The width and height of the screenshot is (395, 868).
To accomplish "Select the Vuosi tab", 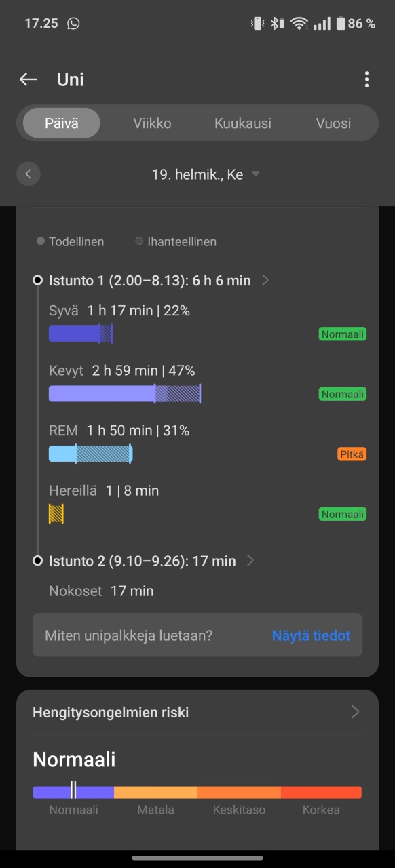I will point(333,123).
